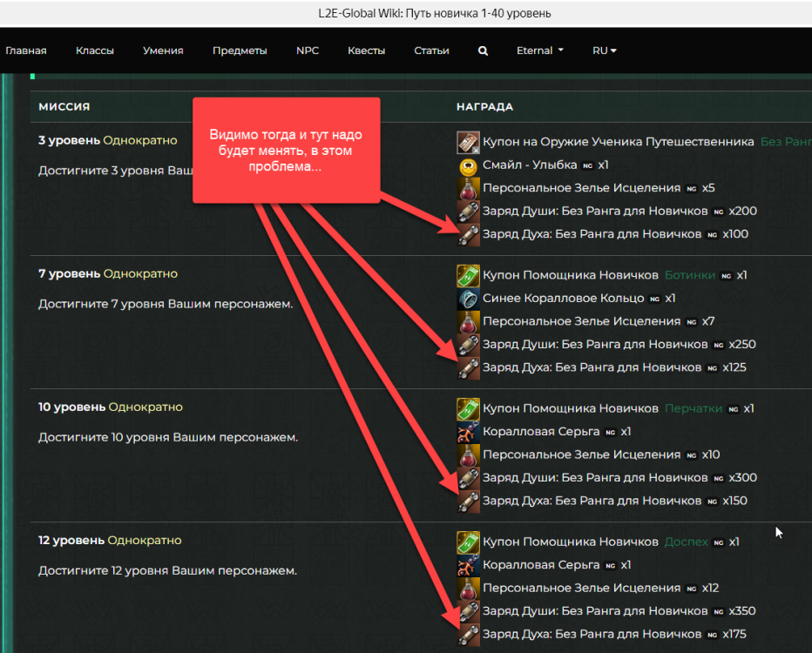Viewport: 812px width, 653px height.
Task: Open the Предметы menu item
Action: point(240,50)
